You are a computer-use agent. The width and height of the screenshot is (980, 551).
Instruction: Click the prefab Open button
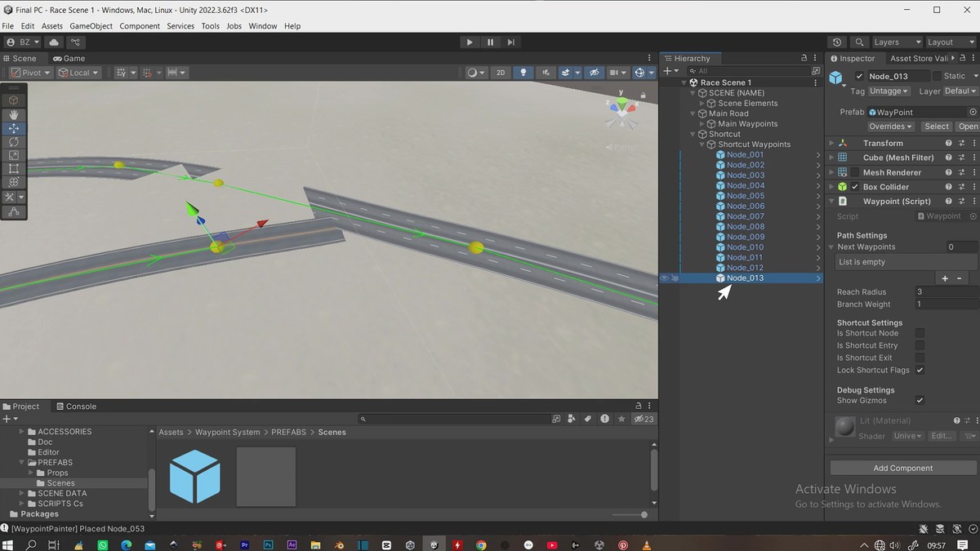pos(969,127)
